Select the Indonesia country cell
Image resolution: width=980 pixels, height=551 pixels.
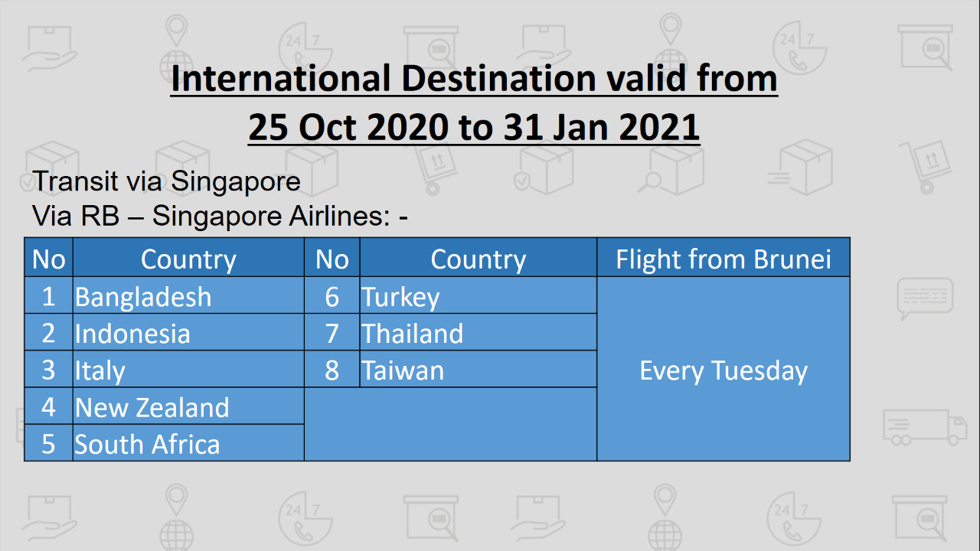pos(188,332)
